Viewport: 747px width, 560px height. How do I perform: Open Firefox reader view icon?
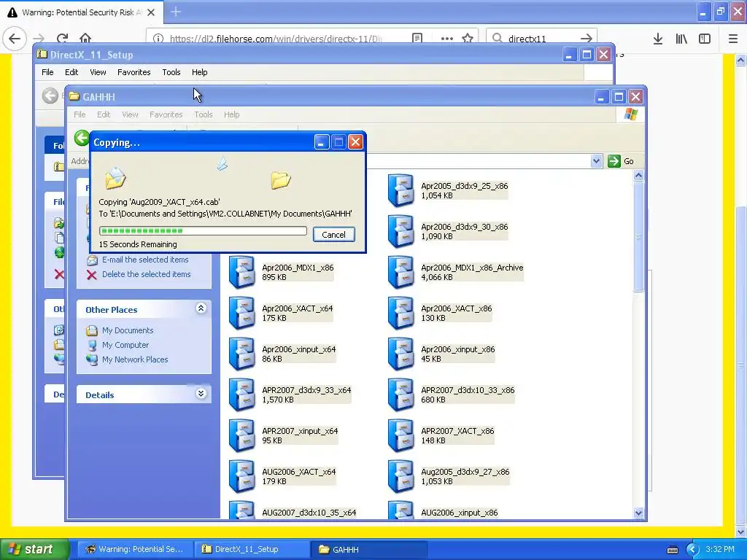coord(417,38)
